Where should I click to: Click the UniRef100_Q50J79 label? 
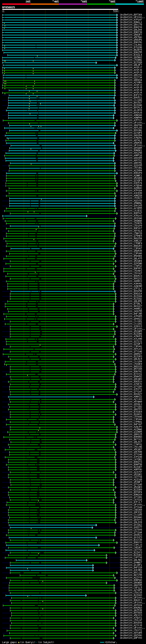click(131, 25)
